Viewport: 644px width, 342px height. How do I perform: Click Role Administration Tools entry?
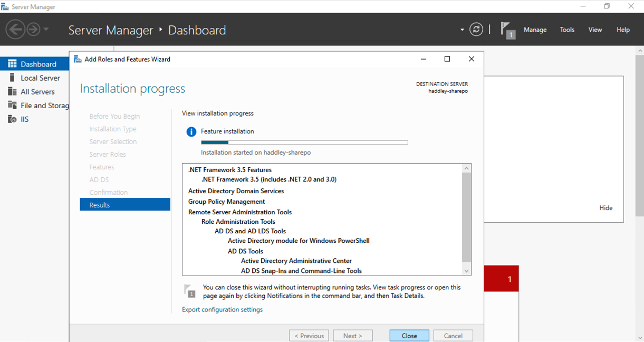pyautogui.click(x=238, y=222)
